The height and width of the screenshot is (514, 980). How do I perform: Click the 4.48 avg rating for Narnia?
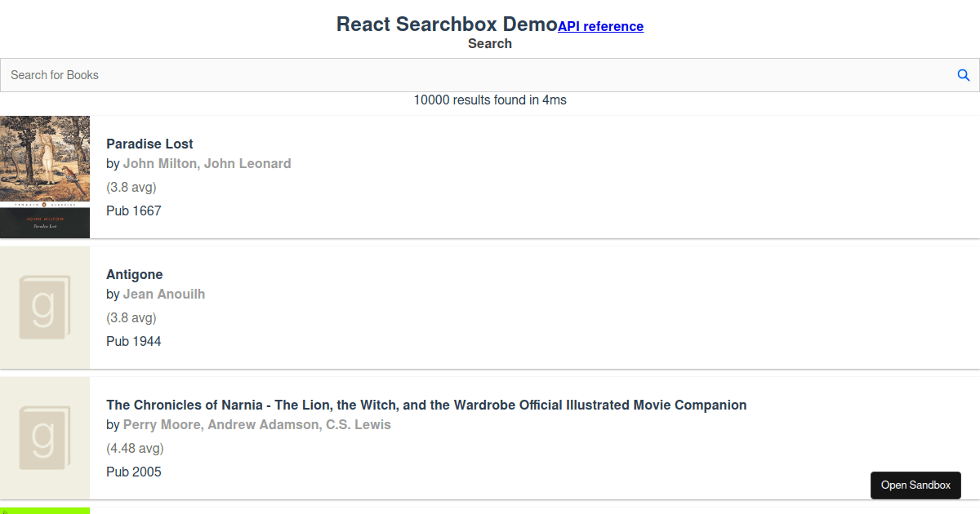tap(134, 448)
